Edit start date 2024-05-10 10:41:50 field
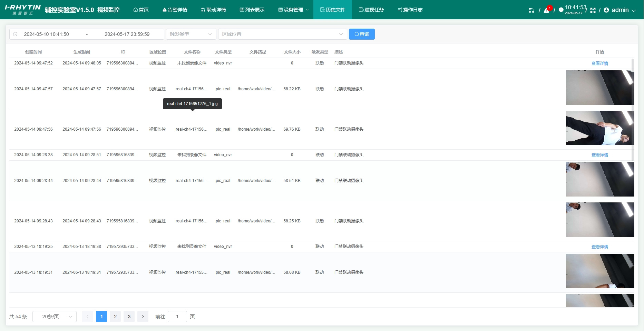The height and width of the screenshot is (331, 644). pos(46,34)
